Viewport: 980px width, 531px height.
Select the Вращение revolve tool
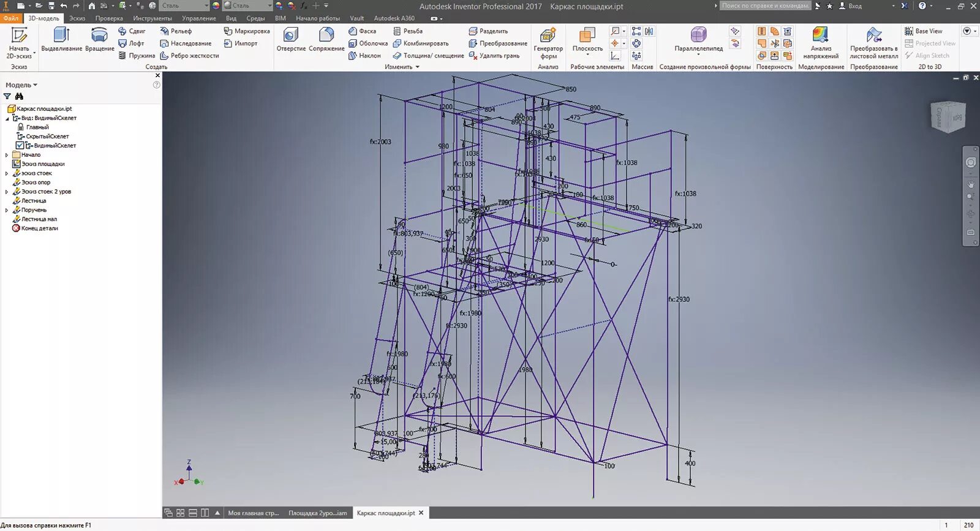coord(99,40)
